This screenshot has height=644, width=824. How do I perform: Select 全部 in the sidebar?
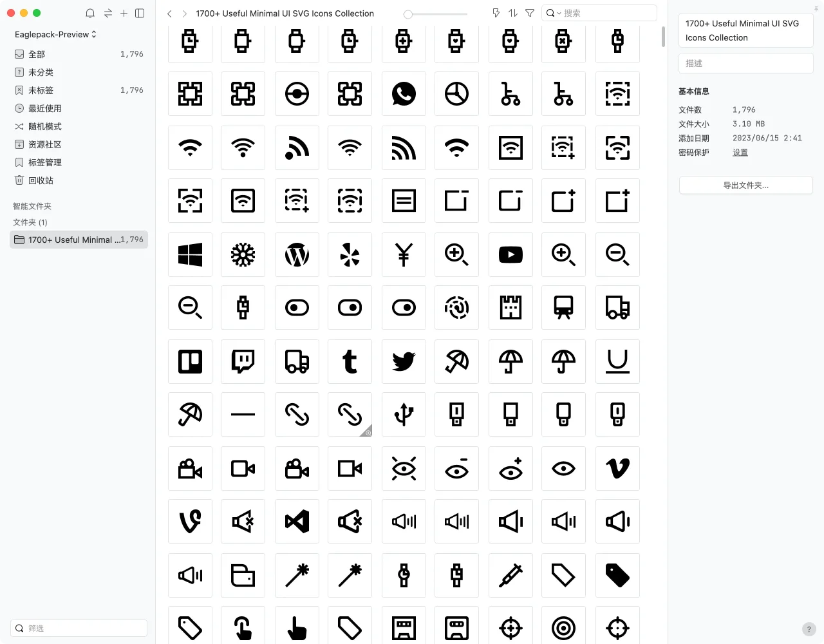point(79,54)
